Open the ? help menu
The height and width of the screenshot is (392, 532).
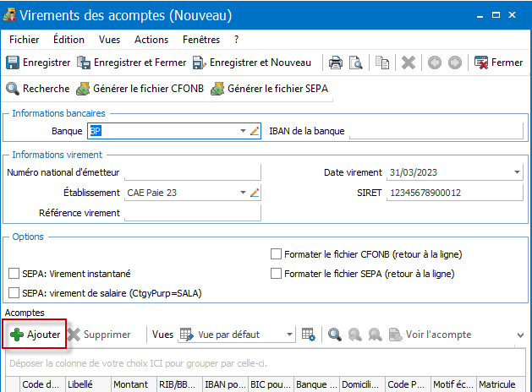(x=237, y=40)
